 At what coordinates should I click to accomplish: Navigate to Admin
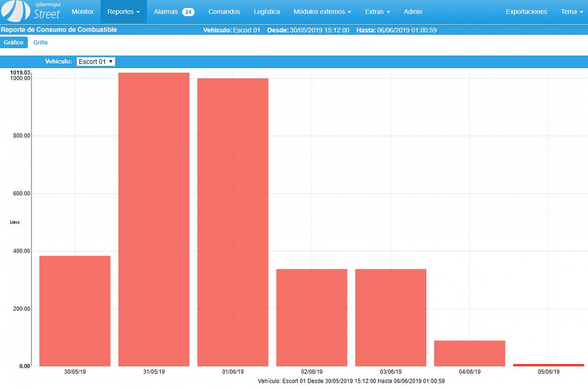(413, 11)
